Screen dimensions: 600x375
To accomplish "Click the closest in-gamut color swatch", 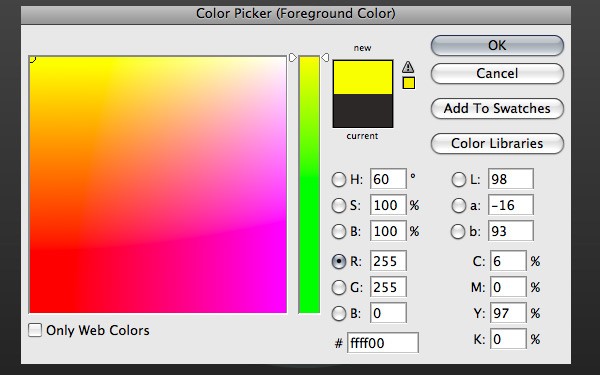I will click(x=409, y=83).
